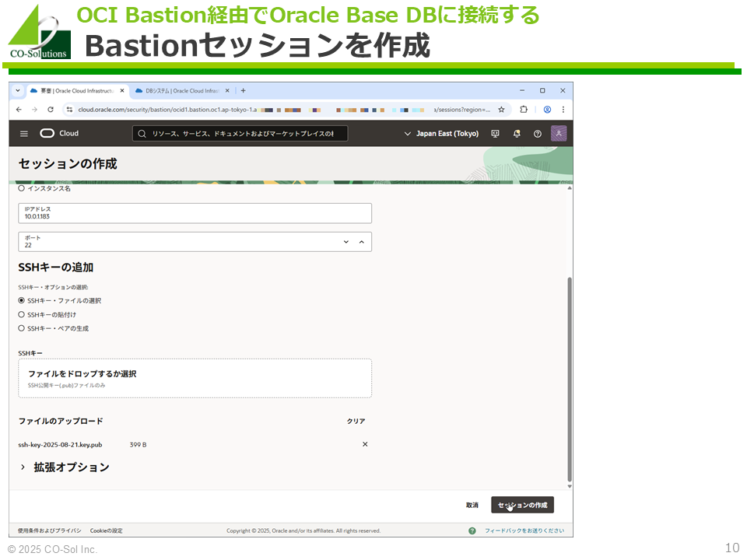Viewport: 747px width, 560px height.
Task: Click the browser back arrow
Action: 19,110
